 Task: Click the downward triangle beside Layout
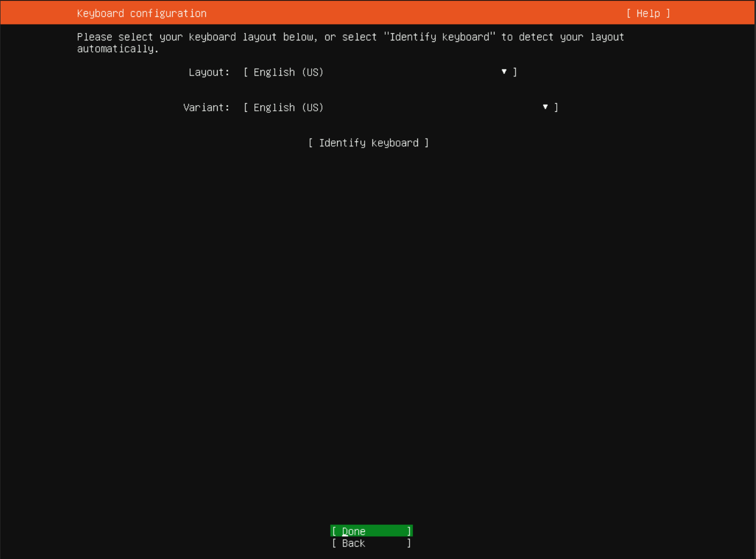(504, 71)
